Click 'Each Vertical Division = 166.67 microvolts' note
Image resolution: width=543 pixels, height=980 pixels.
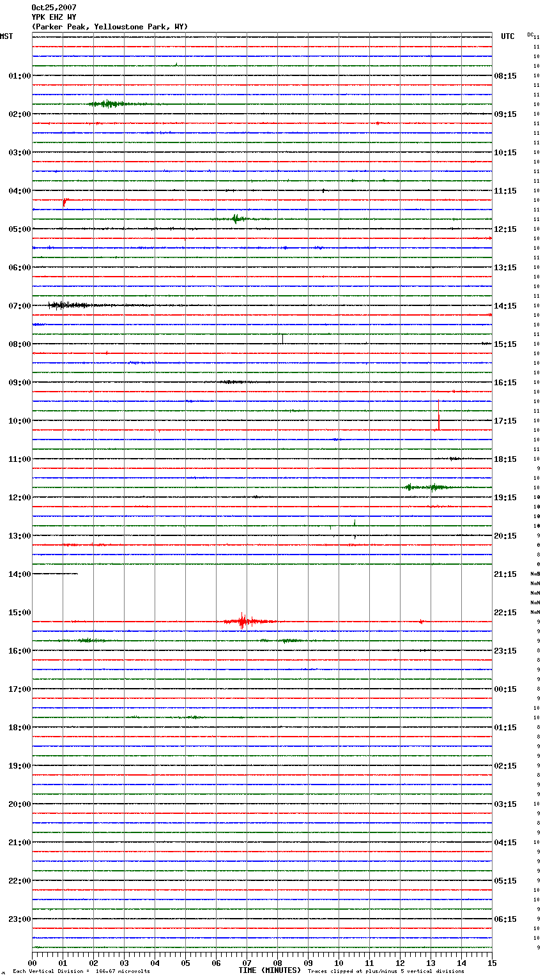pyautogui.click(x=81, y=971)
